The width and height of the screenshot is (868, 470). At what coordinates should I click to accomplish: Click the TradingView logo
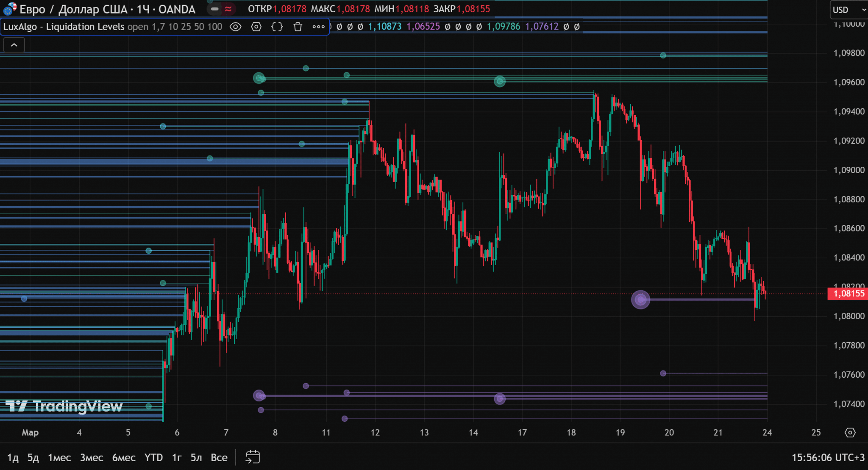[x=64, y=406]
